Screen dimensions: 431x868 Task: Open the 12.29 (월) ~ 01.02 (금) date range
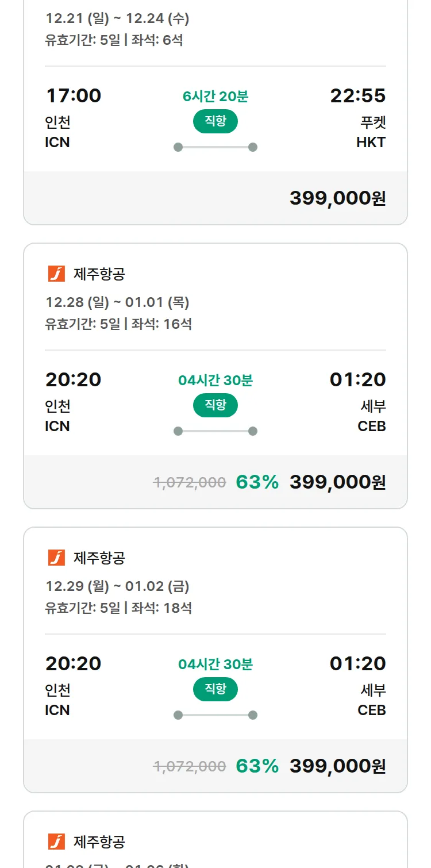[117, 586]
